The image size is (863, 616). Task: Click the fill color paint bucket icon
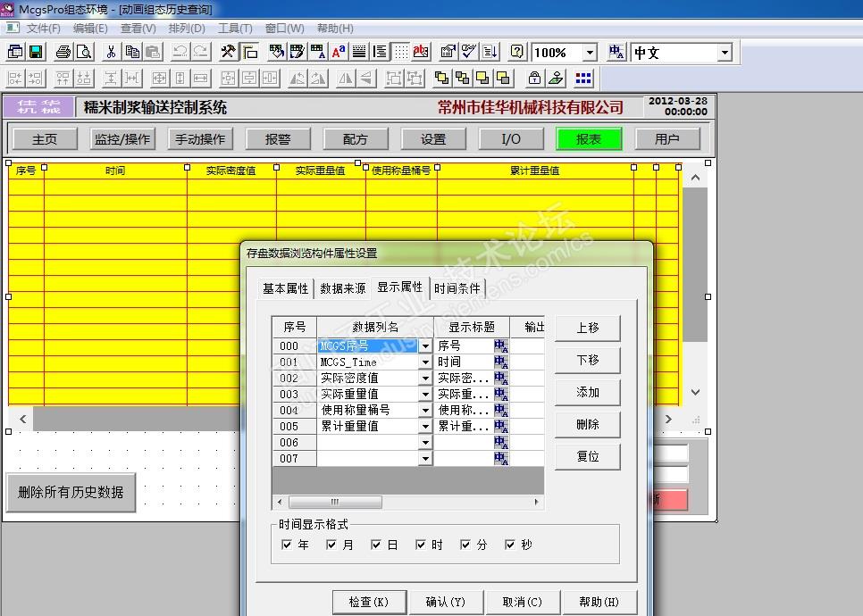[x=276, y=53]
